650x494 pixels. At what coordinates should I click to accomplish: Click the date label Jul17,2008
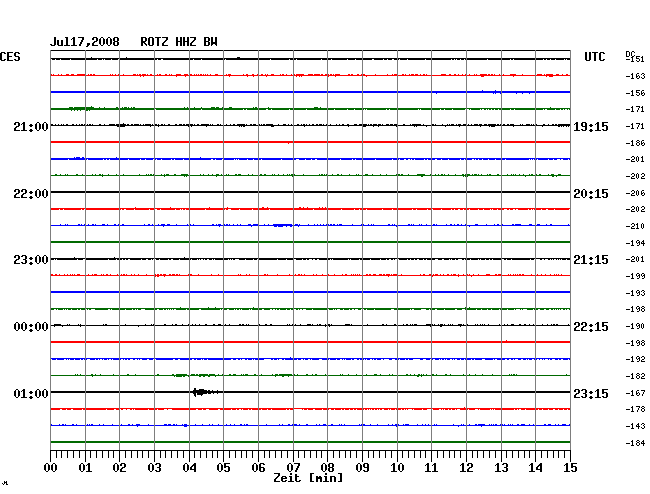(x=85, y=42)
